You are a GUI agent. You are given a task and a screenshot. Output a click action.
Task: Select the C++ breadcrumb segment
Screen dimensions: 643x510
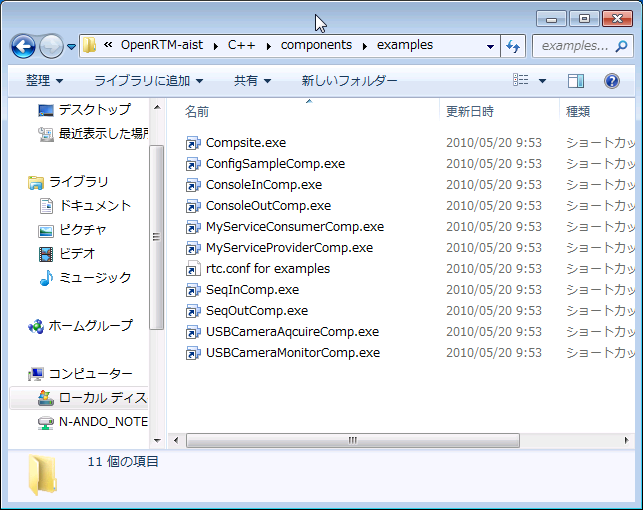click(242, 45)
